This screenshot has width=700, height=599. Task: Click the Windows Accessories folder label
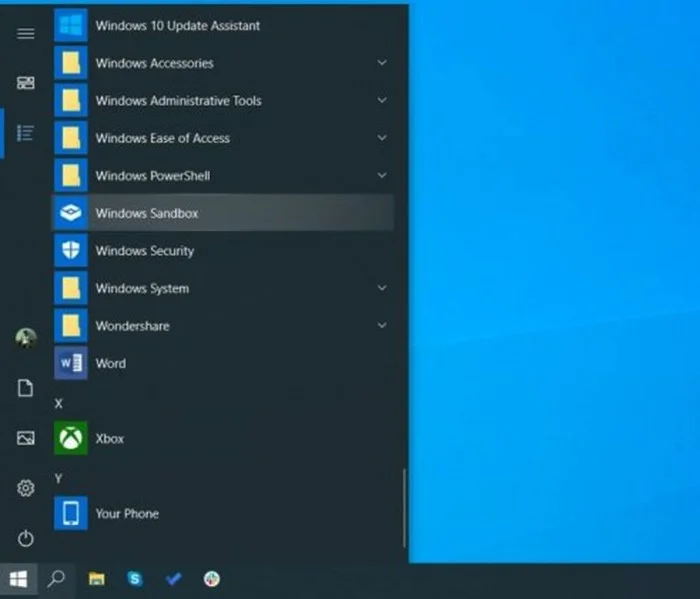click(154, 63)
